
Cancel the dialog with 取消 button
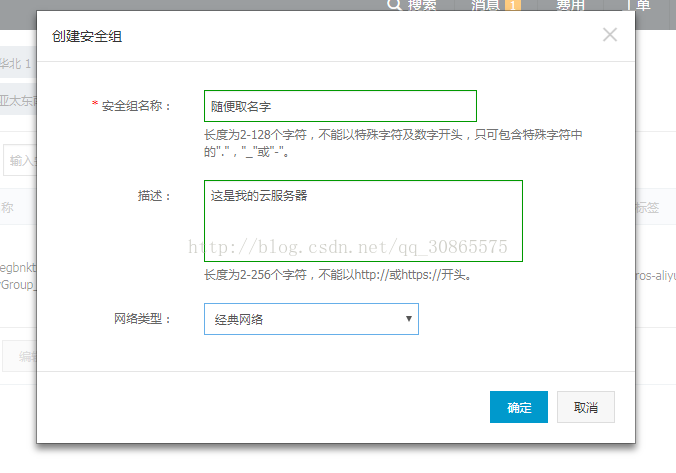[585, 407]
